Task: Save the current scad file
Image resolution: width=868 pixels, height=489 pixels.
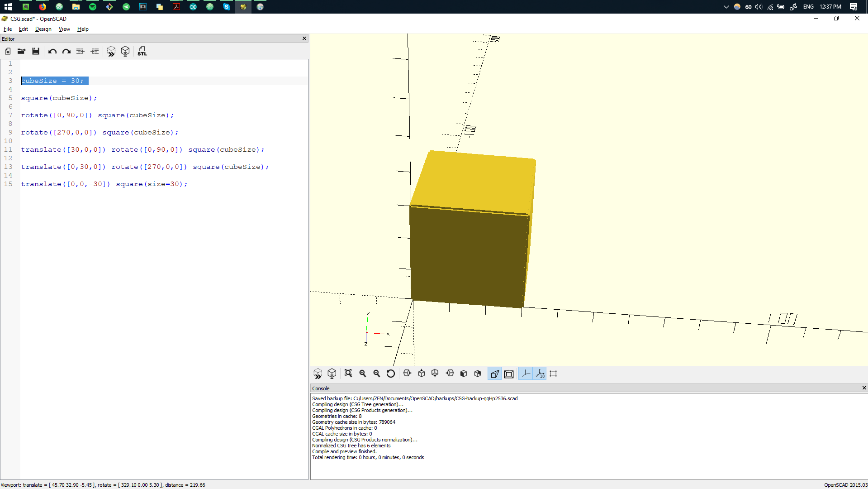Action: click(x=36, y=51)
